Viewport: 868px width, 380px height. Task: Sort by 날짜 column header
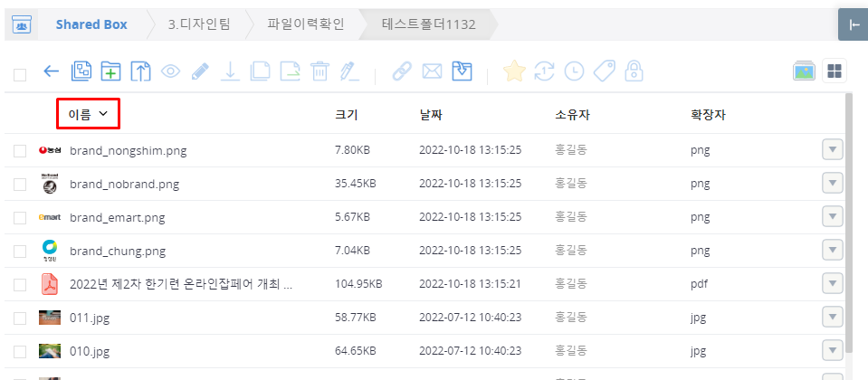coord(431,115)
